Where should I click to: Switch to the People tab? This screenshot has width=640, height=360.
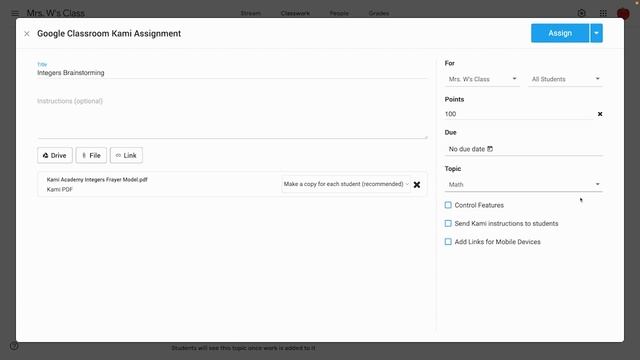point(339,13)
